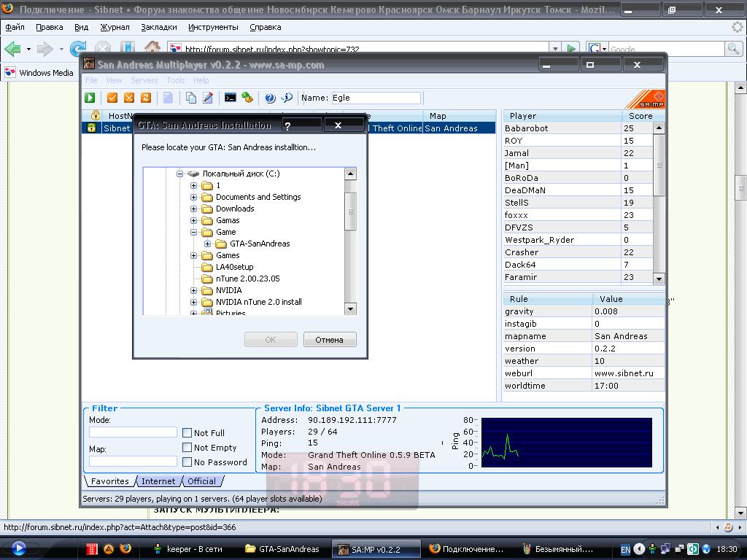Click the orange Refresh Server icon
This screenshot has height=560, width=747.
(146, 98)
